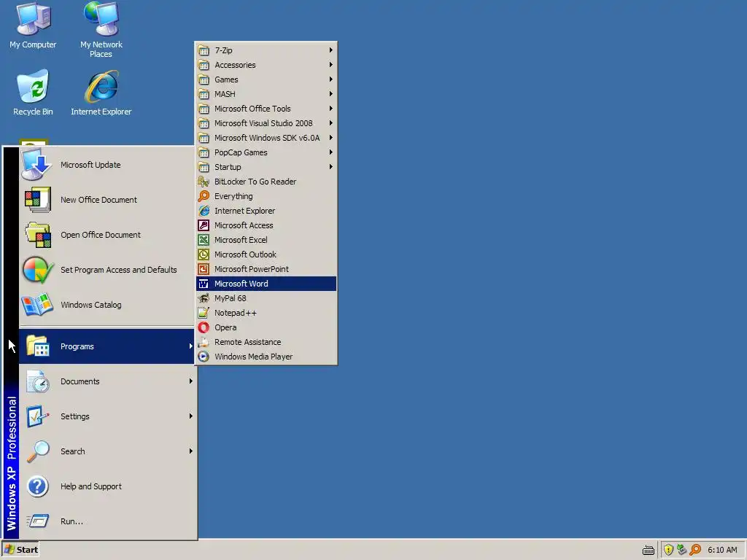
Task: Click the Windows Catalog icon
Action: [x=37, y=305]
